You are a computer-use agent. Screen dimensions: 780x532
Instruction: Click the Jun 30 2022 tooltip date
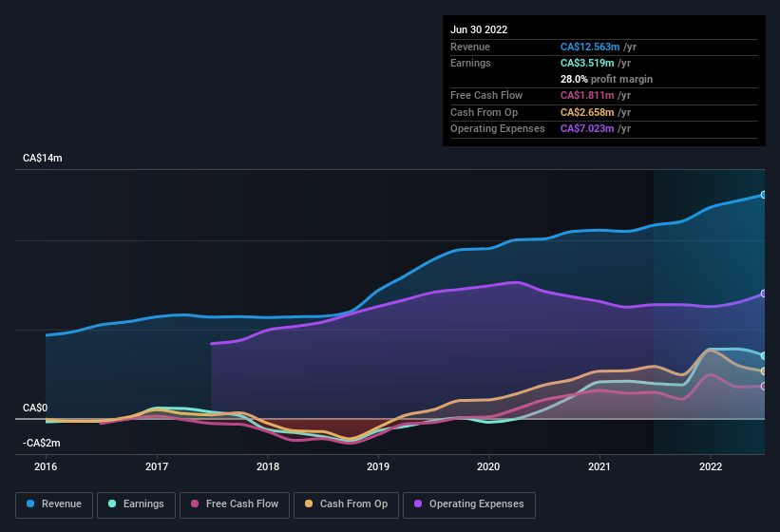pyautogui.click(x=479, y=29)
